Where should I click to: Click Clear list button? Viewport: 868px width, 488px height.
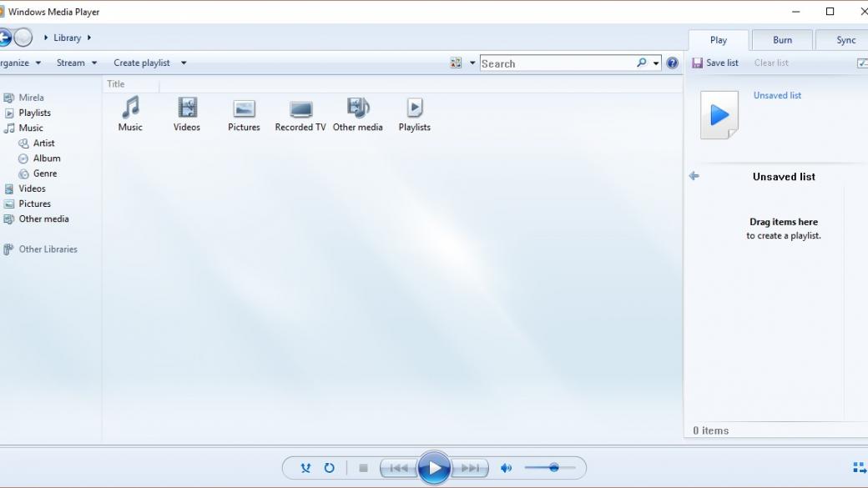pyautogui.click(x=771, y=63)
